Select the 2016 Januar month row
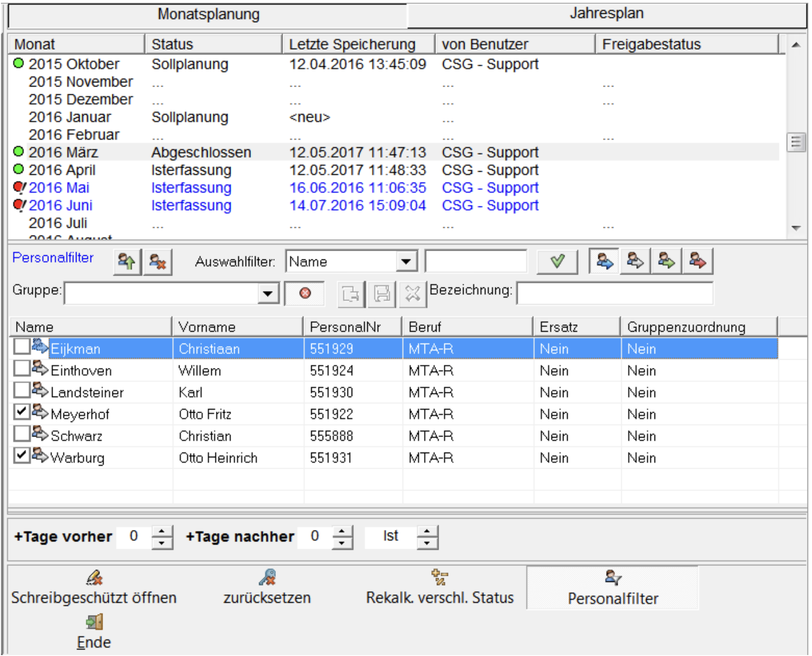The height and width of the screenshot is (656, 812). pos(394,117)
